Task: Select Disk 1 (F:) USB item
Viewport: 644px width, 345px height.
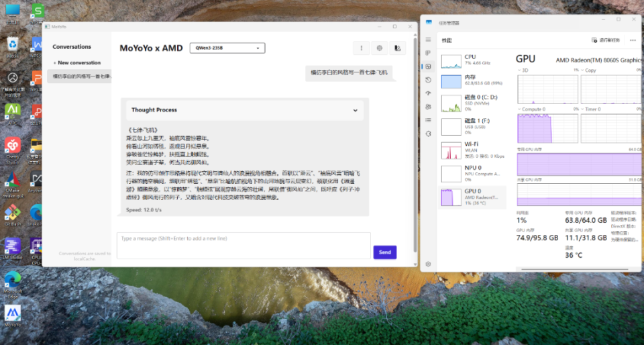Action: pos(472,126)
